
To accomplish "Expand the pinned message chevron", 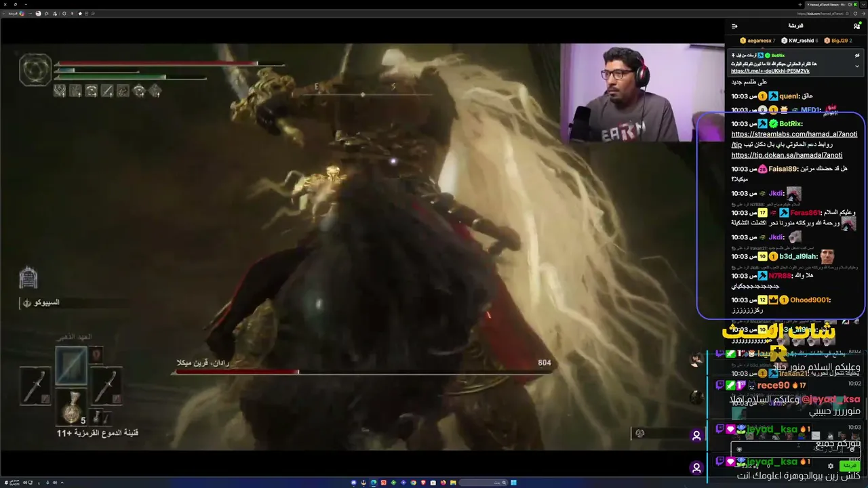I will point(857,66).
